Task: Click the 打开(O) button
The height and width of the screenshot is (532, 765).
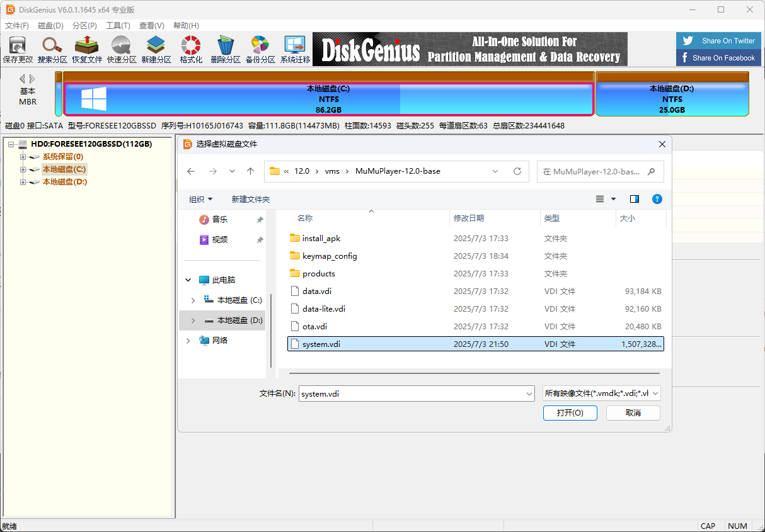Action: click(x=570, y=413)
